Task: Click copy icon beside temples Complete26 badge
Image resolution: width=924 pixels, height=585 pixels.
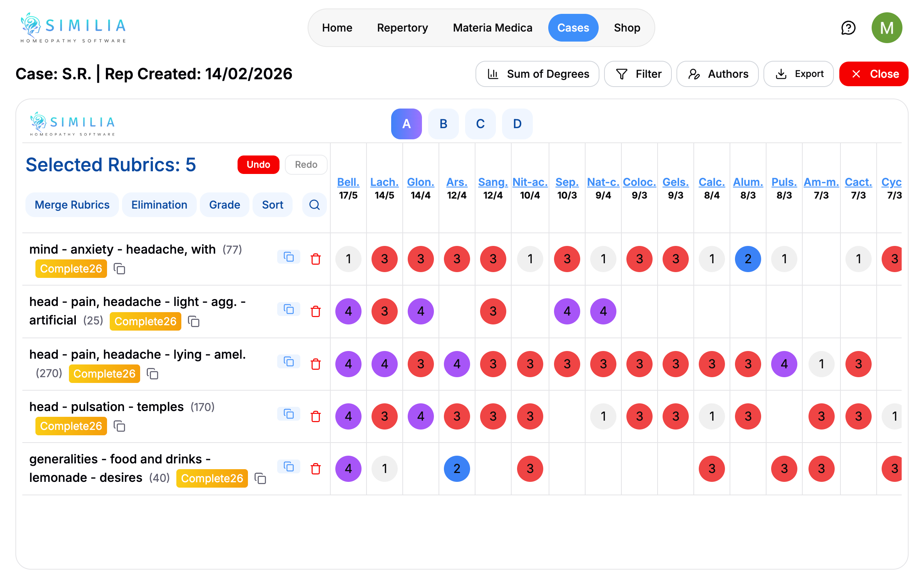Action: click(x=119, y=426)
